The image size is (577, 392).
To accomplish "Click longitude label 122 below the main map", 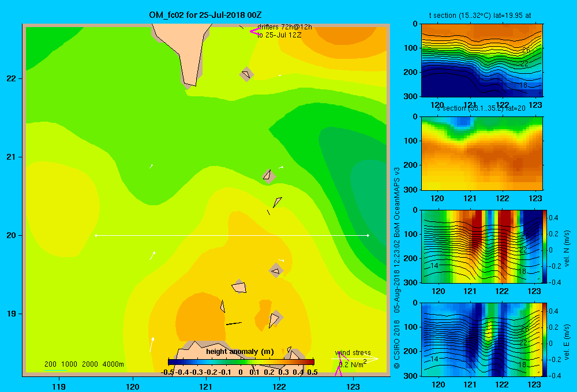I will pyautogui.click(x=279, y=386).
